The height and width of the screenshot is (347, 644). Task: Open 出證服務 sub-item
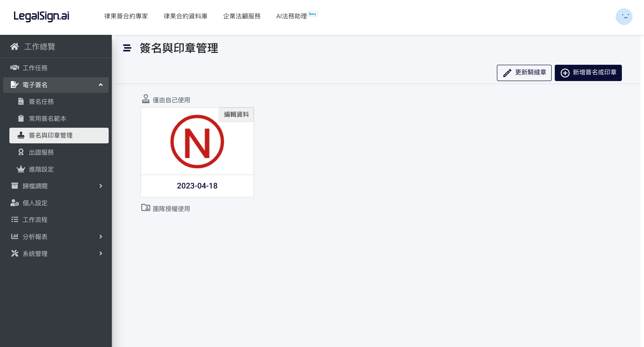click(x=41, y=152)
